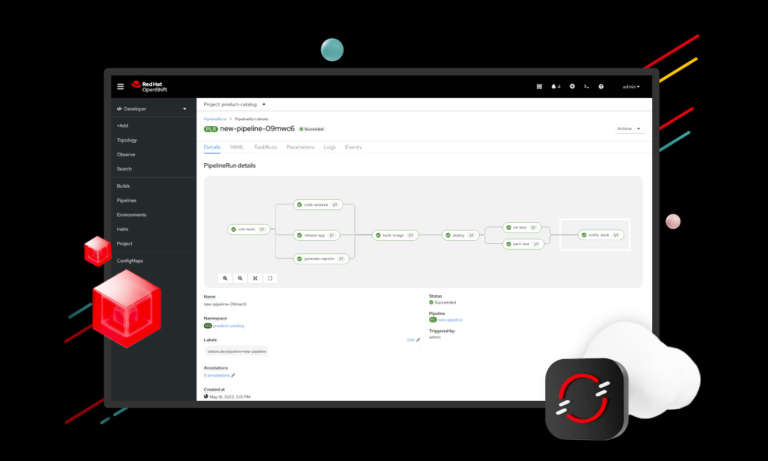768x461 pixels.
Task: Select the upper task node after deploy
Action: tap(522, 227)
